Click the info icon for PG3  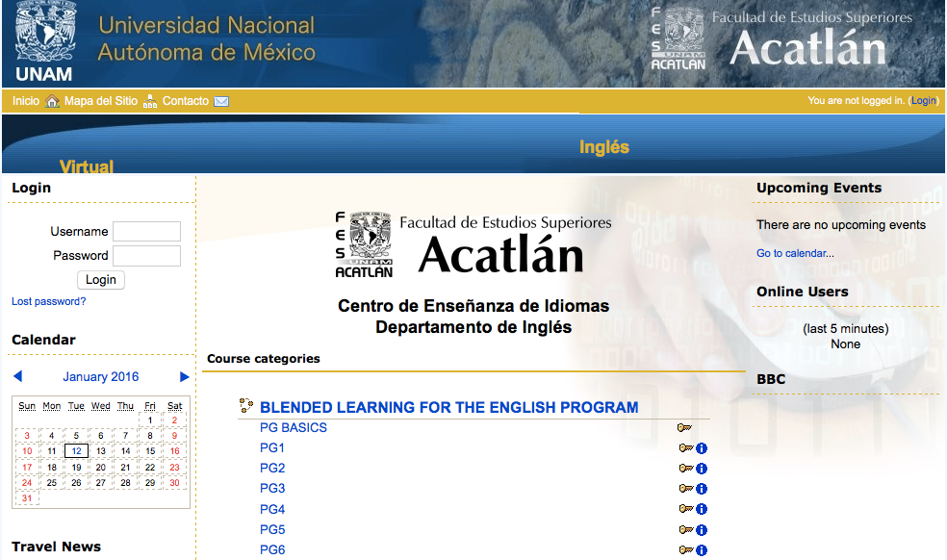tap(702, 489)
